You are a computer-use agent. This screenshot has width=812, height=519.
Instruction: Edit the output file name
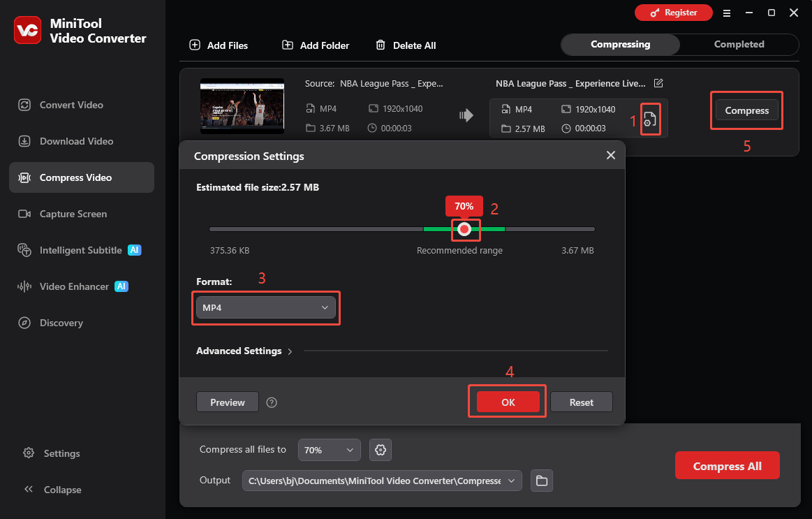[x=658, y=83]
